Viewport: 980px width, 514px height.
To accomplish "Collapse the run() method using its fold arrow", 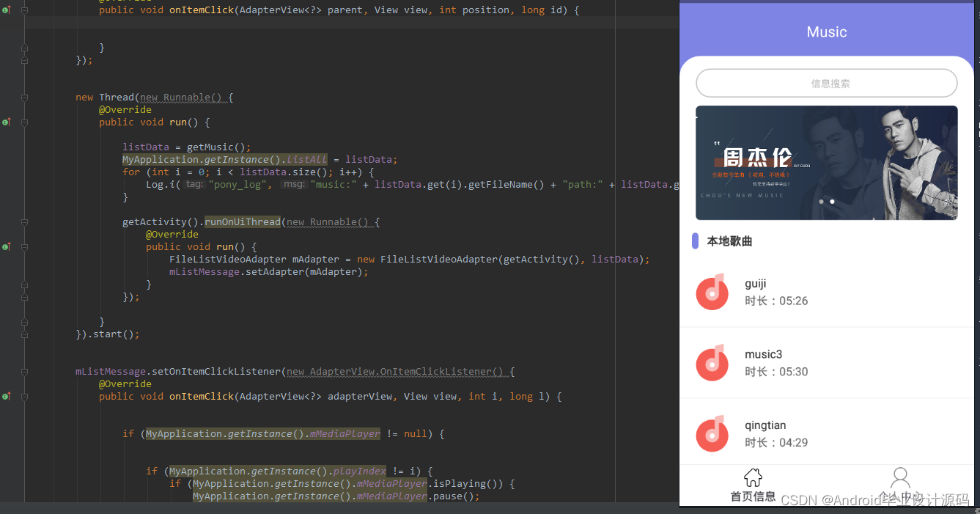I will tap(24, 122).
